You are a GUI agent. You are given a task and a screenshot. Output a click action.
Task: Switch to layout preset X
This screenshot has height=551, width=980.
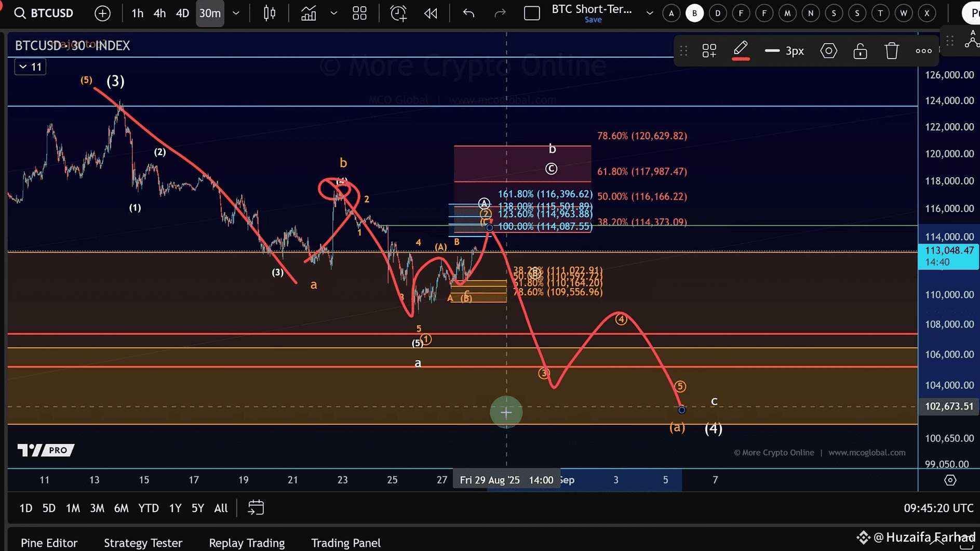pos(927,14)
